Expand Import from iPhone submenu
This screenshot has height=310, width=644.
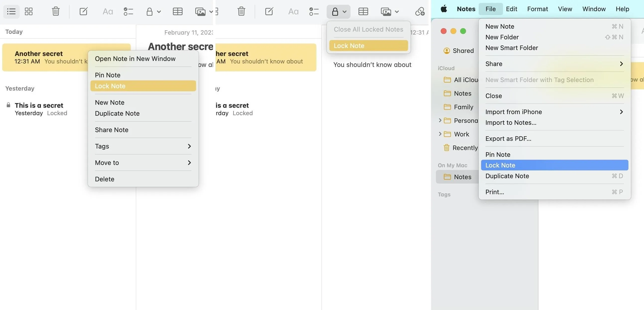(x=555, y=112)
